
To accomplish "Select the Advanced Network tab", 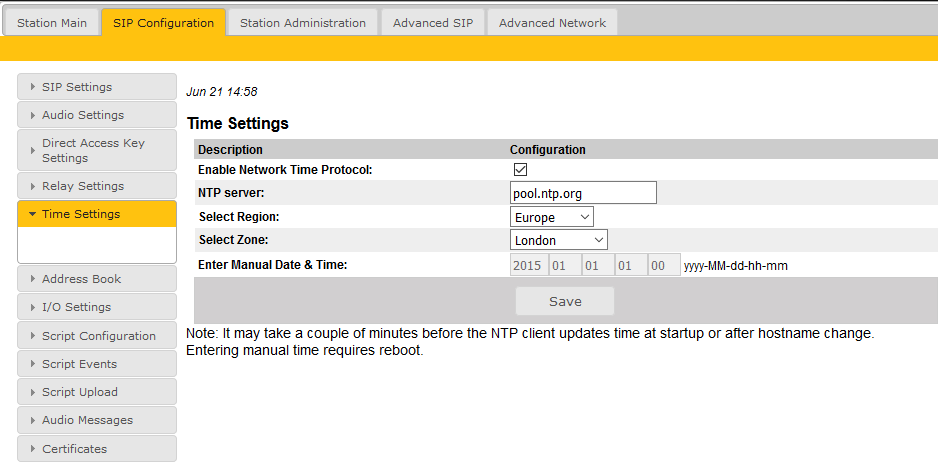I will 552,23.
